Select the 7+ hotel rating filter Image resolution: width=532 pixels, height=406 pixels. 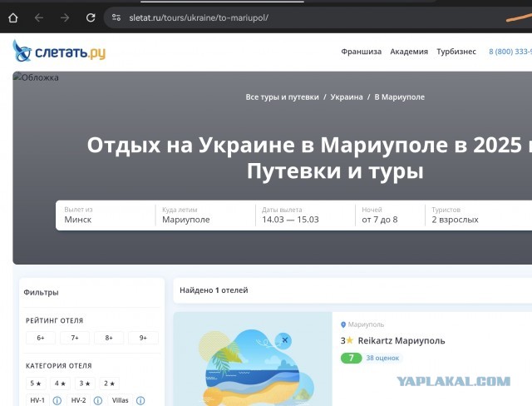(x=75, y=338)
